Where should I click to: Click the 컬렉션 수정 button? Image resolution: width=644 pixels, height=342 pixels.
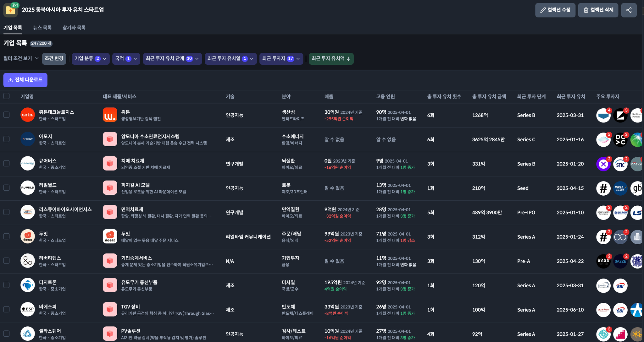(555, 10)
